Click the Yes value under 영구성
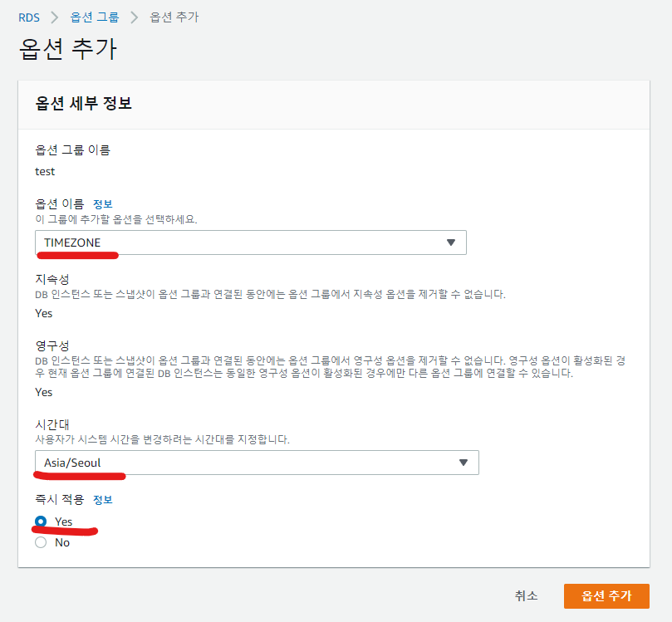 (x=44, y=393)
